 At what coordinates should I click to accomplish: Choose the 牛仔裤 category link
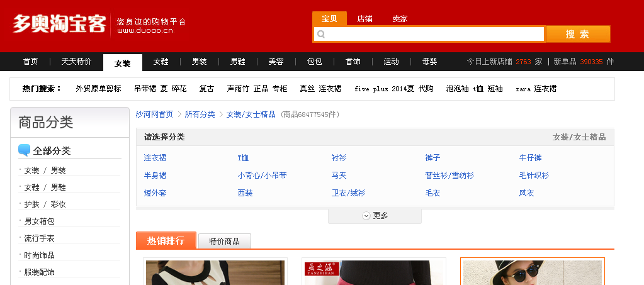coord(530,158)
